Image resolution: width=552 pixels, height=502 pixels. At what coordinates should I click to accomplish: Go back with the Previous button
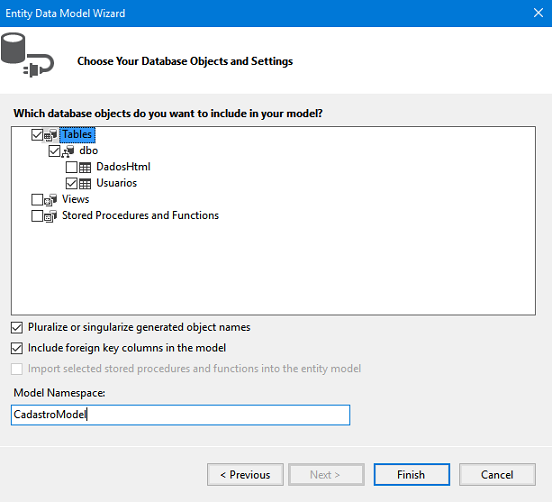click(245, 475)
